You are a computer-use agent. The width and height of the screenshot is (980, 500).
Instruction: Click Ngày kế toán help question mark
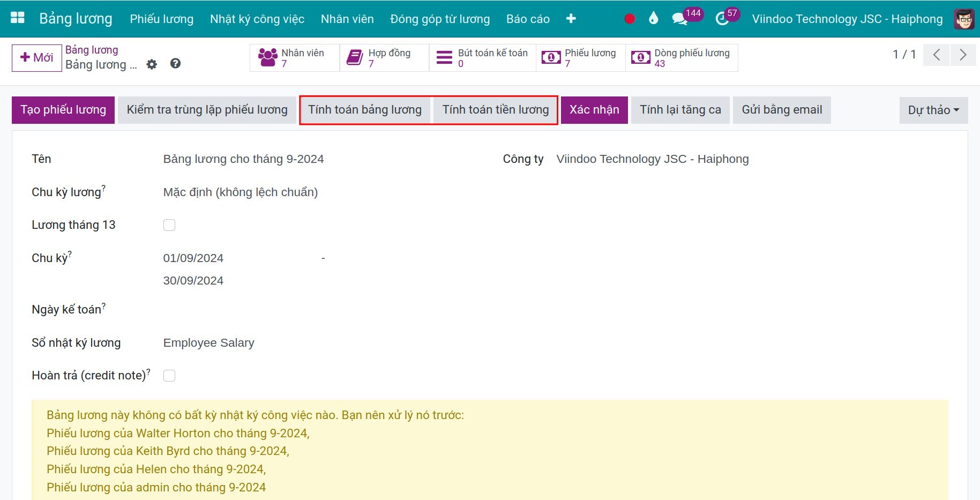(103, 305)
